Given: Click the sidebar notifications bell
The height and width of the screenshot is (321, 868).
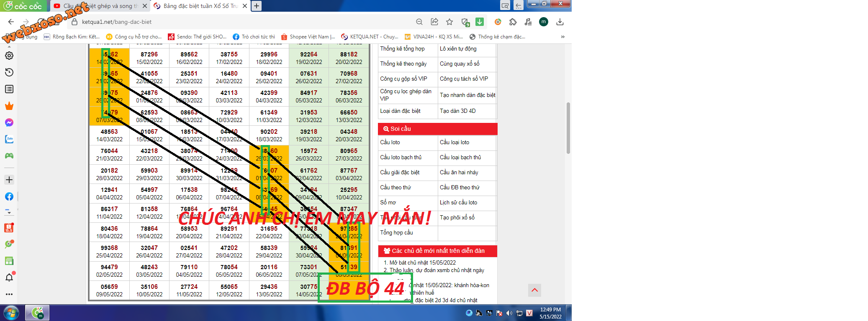Looking at the screenshot, I should pos(9,278).
